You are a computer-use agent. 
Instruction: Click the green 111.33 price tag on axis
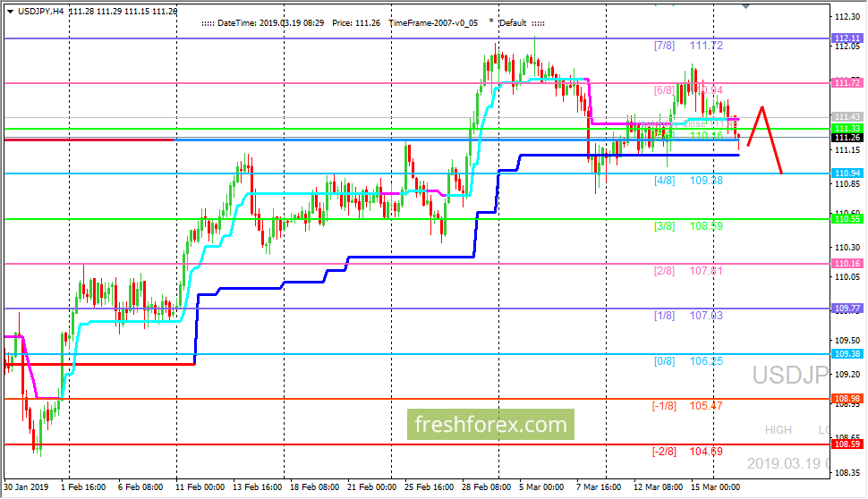(x=847, y=129)
